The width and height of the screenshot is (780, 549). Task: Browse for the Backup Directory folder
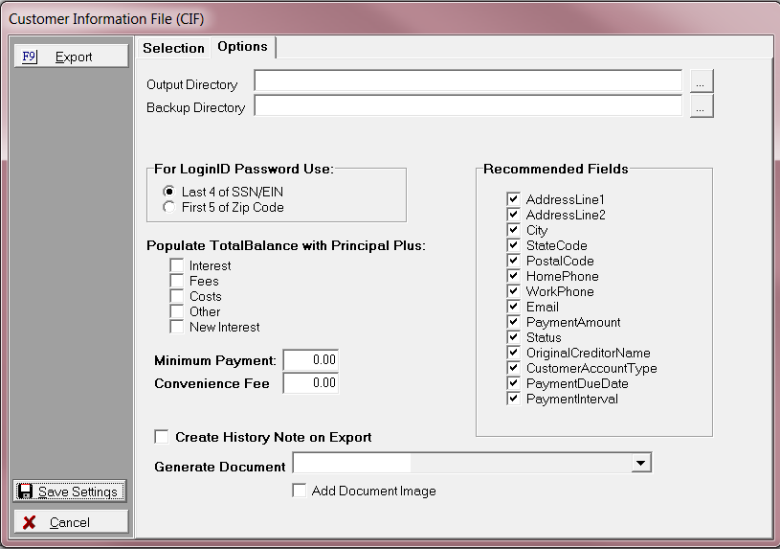(x=701, y=107)
